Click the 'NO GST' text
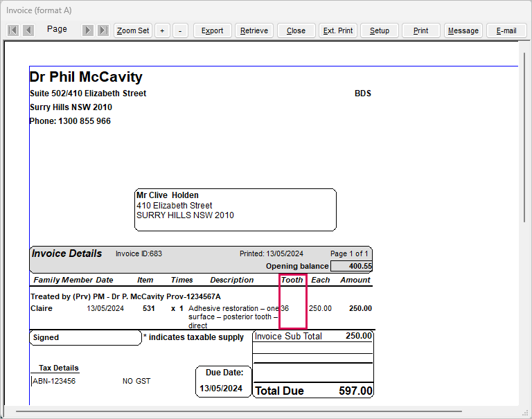The image size is (532, 419). pos(136,382)
